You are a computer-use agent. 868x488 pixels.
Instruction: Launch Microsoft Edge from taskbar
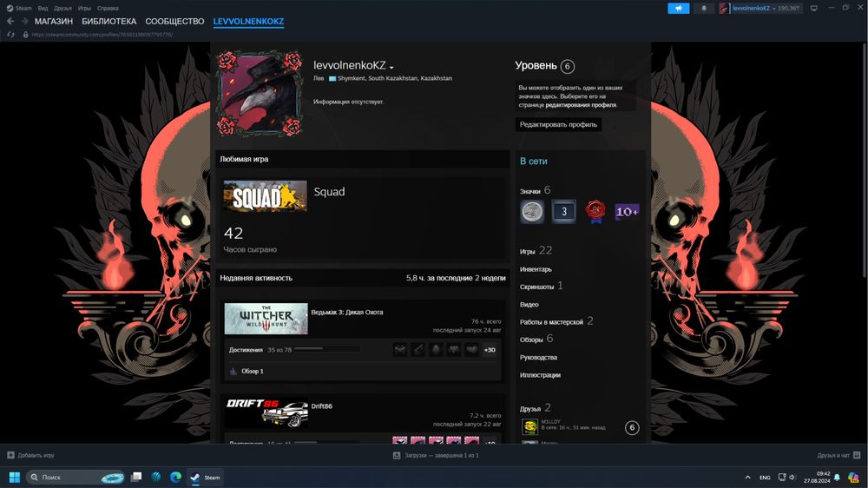[175, 477]
